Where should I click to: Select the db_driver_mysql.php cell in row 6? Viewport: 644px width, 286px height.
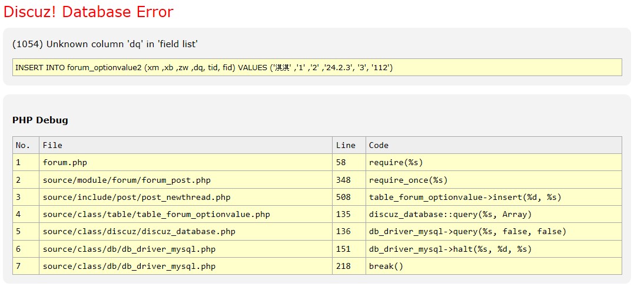pos(185,249)
